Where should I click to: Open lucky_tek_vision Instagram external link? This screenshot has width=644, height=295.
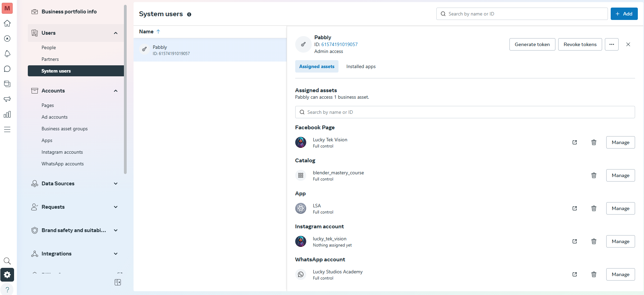click(x=575, y=241)
